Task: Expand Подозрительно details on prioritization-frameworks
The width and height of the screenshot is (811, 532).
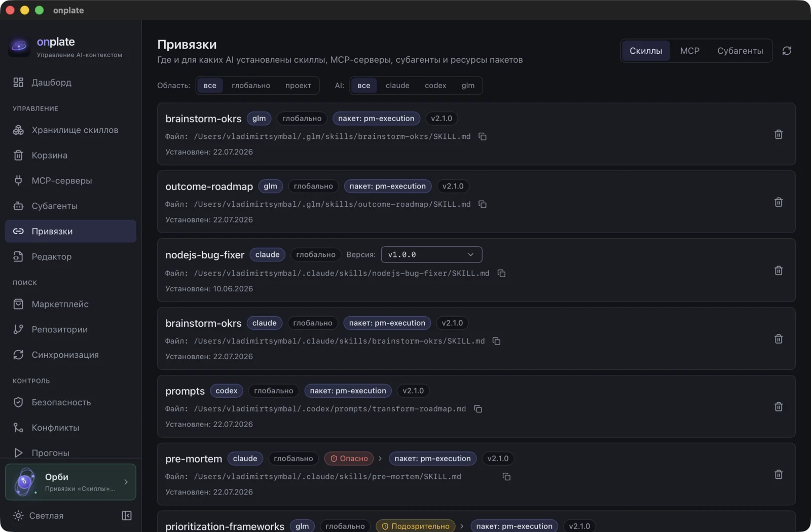Action: [462, 526]
